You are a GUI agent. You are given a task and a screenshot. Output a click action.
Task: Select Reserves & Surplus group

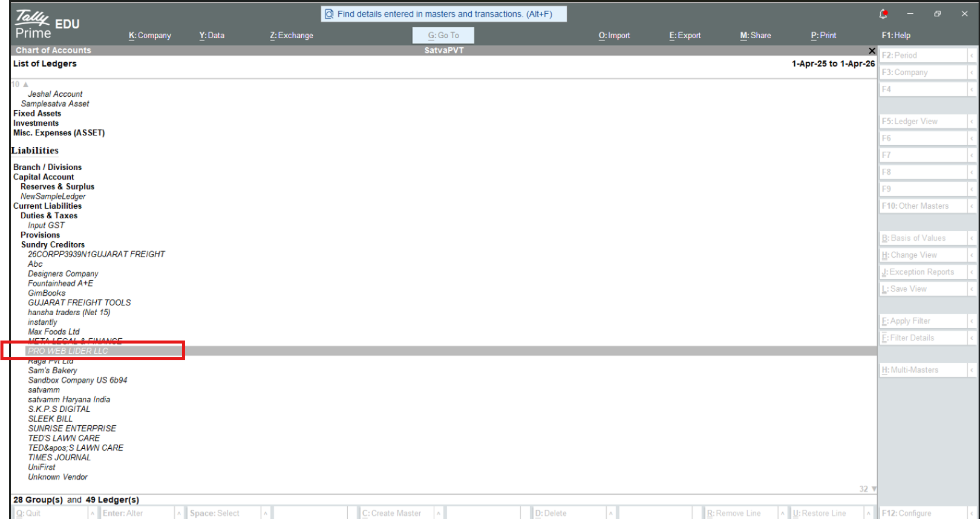click(57, 187)
